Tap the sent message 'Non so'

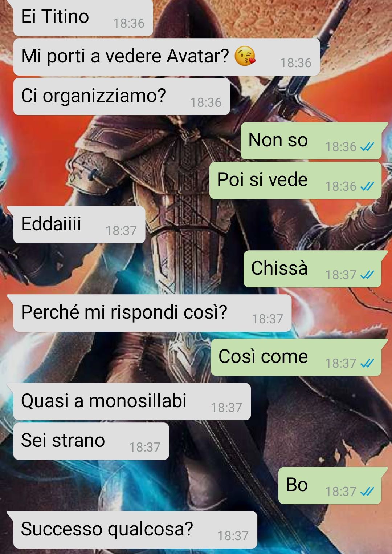[311, 141]
